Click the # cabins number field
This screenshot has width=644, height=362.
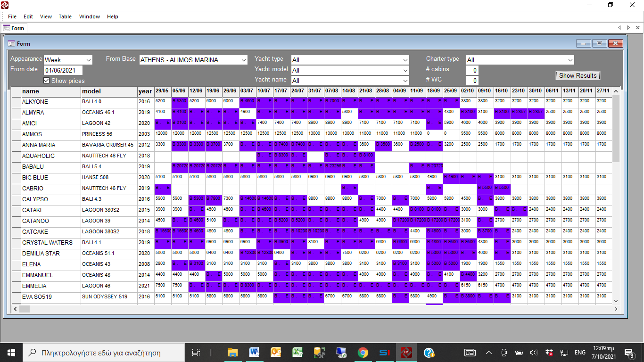(x=472, y=70)
